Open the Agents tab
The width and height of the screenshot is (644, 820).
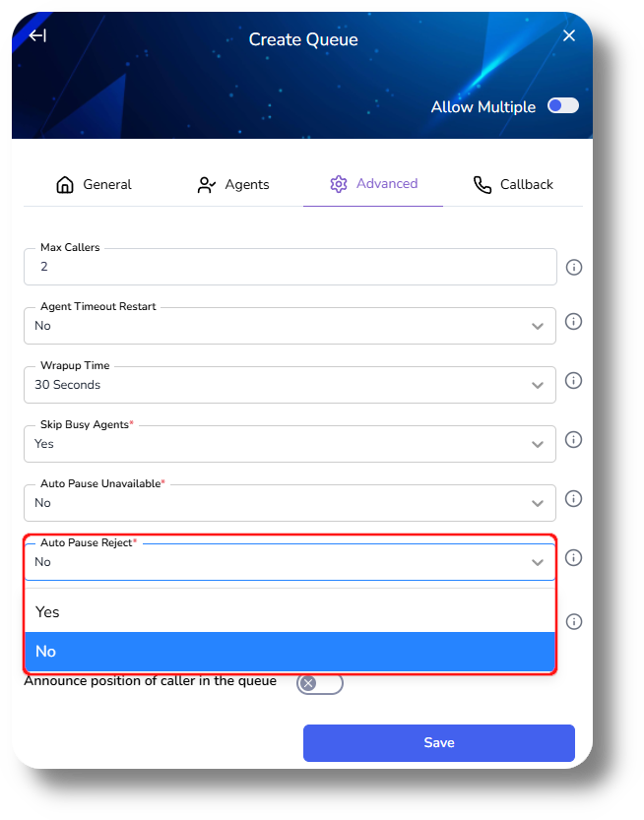pyautogui.click(x=233, y=184)
